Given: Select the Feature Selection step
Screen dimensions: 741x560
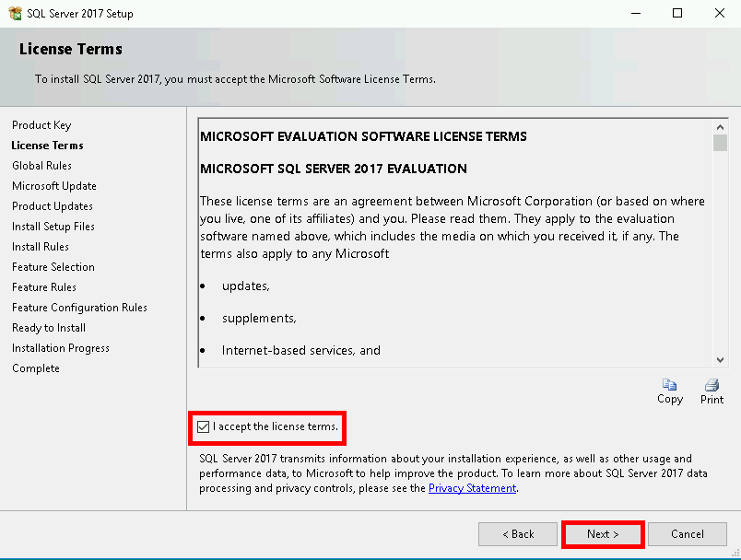Looking at the screenshot, I should [53, 267].
